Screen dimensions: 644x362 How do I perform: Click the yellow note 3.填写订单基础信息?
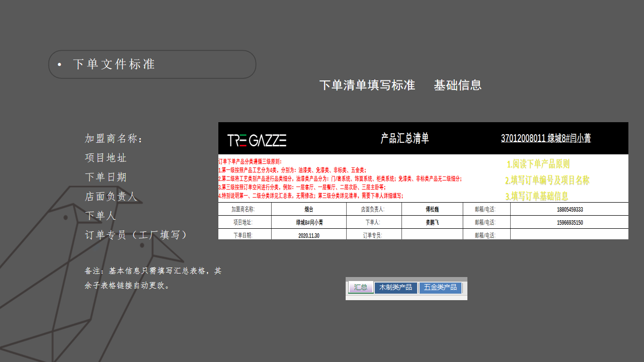coord(537,197)
